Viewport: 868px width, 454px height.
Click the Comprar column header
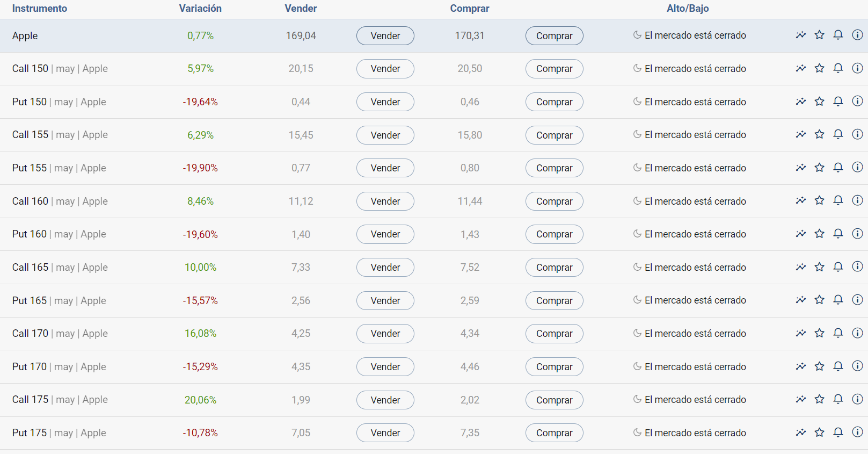[x=470, y=9]
